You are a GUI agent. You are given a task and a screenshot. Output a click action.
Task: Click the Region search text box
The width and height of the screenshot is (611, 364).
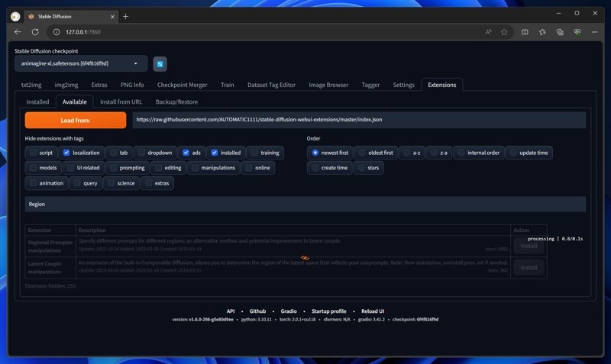[x=305, y=205]
